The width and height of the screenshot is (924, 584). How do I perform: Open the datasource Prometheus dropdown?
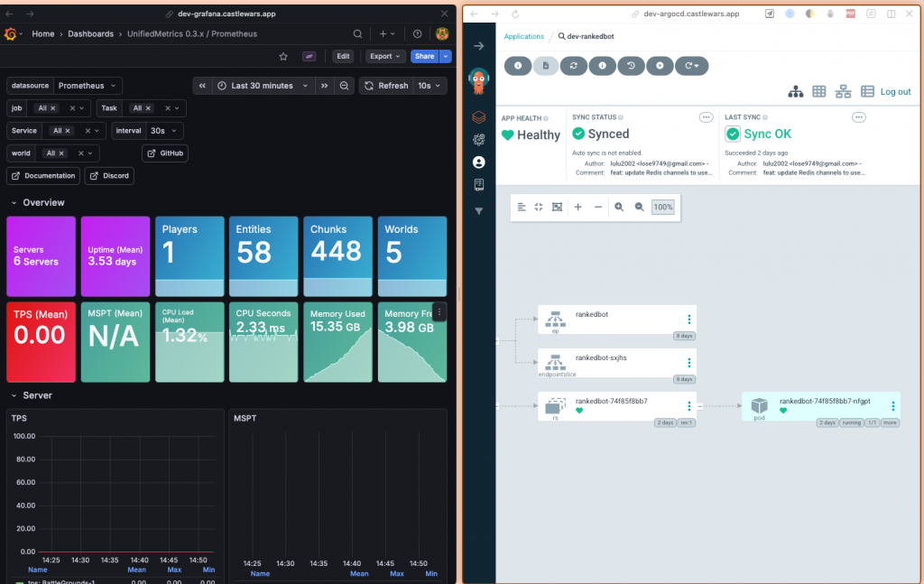click(x=88, y=86)
